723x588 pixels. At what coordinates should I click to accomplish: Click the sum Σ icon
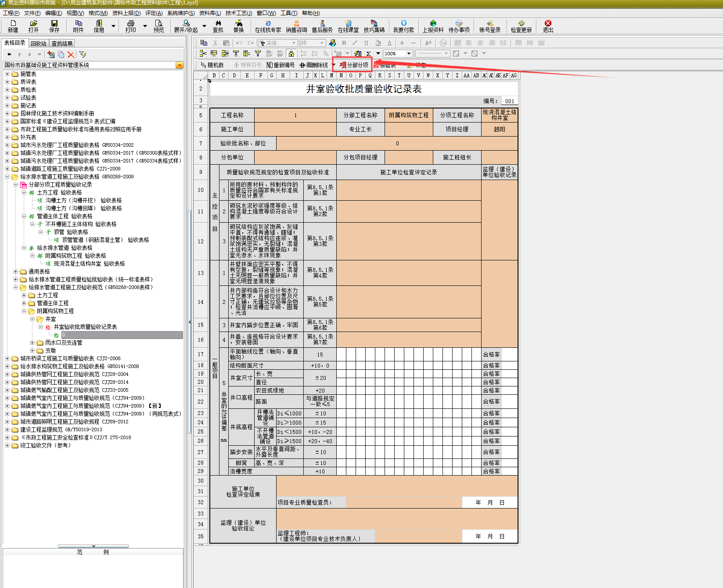pyautogui.click(x=368, y=54)
